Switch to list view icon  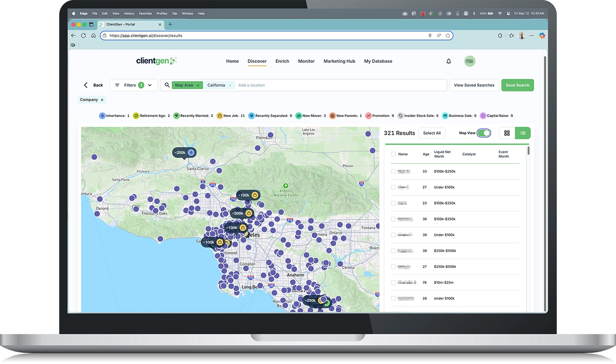click(523, 133)
